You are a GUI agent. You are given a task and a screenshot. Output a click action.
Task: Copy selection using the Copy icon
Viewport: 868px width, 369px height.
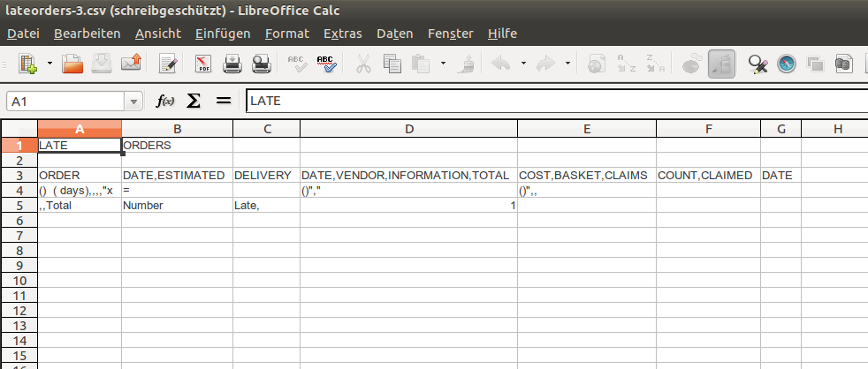392,64
